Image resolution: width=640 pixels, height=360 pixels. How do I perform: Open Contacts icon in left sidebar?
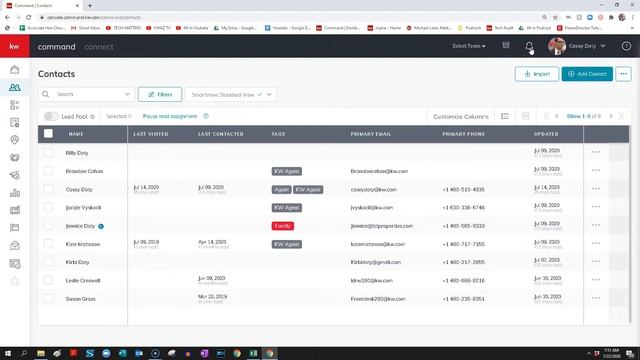coord(15,87)
